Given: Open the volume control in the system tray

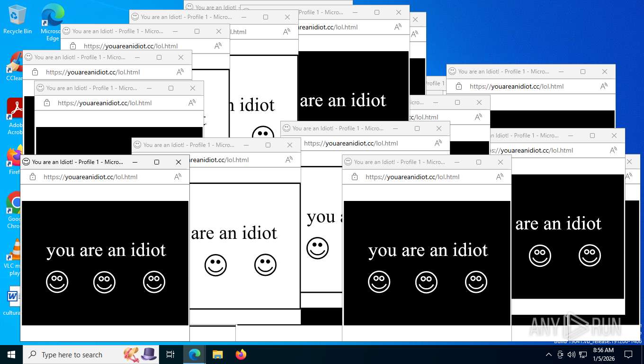Looking at the screenshot, I should [x=572, y=355].
